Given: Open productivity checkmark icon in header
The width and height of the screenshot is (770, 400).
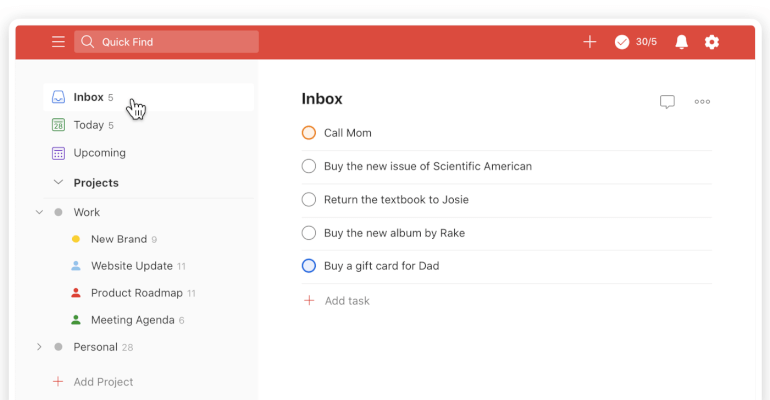Looking at the screenshot, I should (622, 42).
